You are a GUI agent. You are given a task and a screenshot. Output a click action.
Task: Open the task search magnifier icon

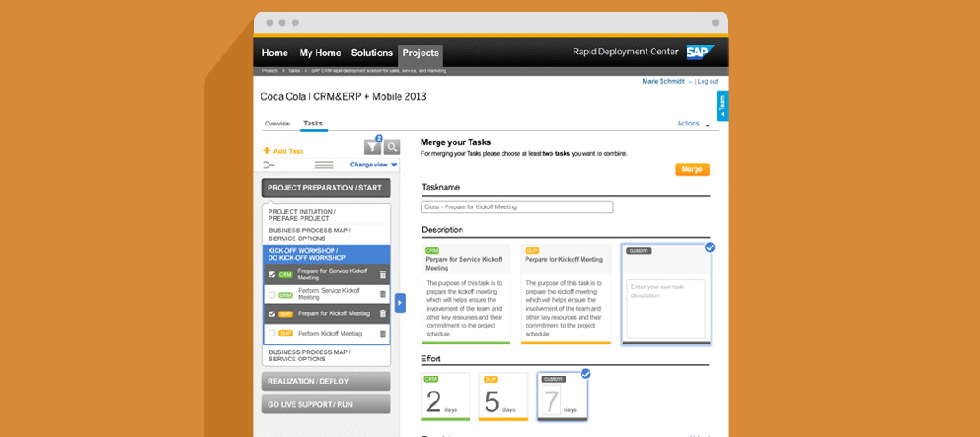pyautogui.click(x=392, y=147)
